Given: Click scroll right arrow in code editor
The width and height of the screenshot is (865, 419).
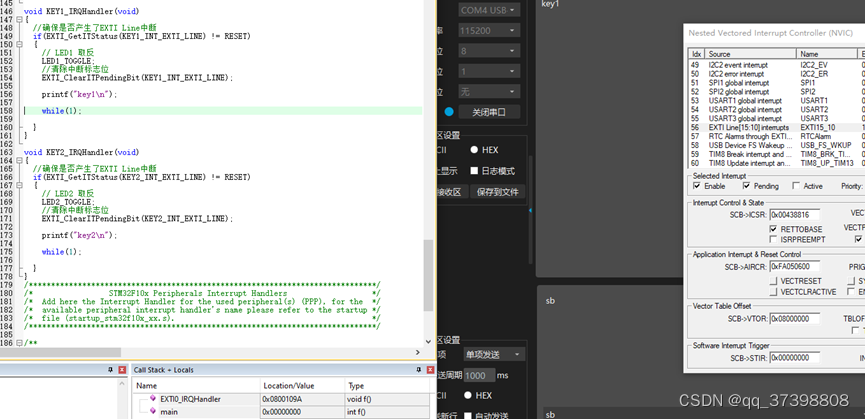Looking at the screenshot, I should coord(418,352).
